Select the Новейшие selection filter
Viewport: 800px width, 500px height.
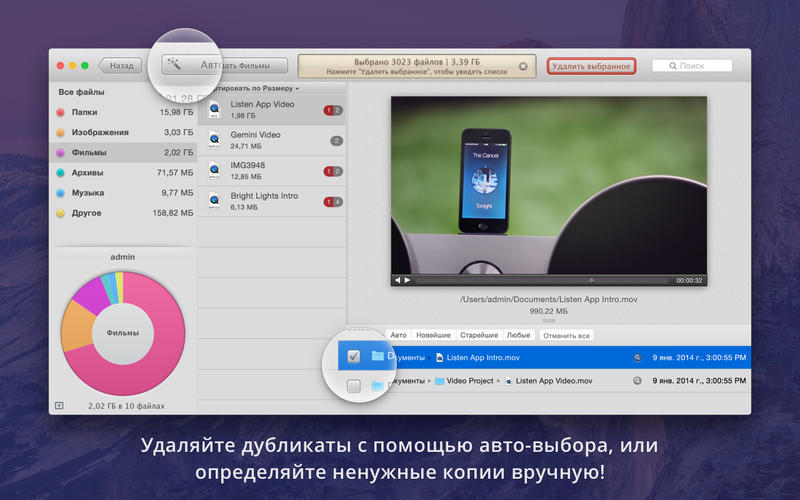433,335
